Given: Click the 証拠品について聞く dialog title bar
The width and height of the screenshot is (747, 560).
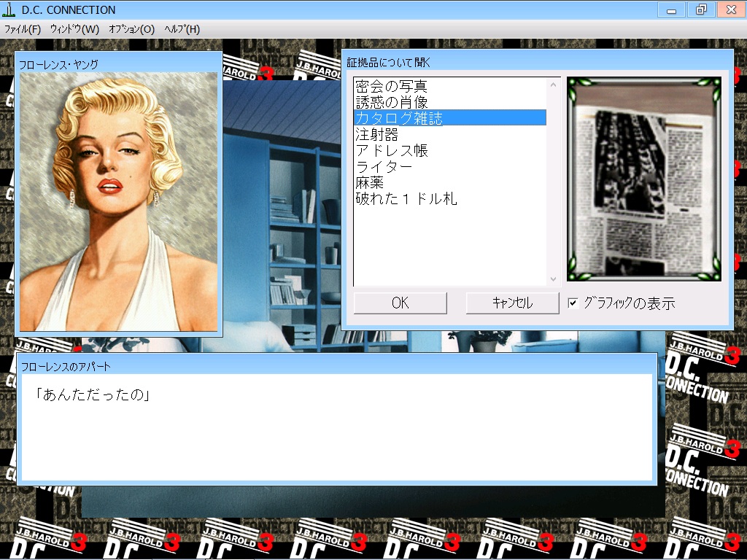Looking at the screenshot, I should [538, 62].
